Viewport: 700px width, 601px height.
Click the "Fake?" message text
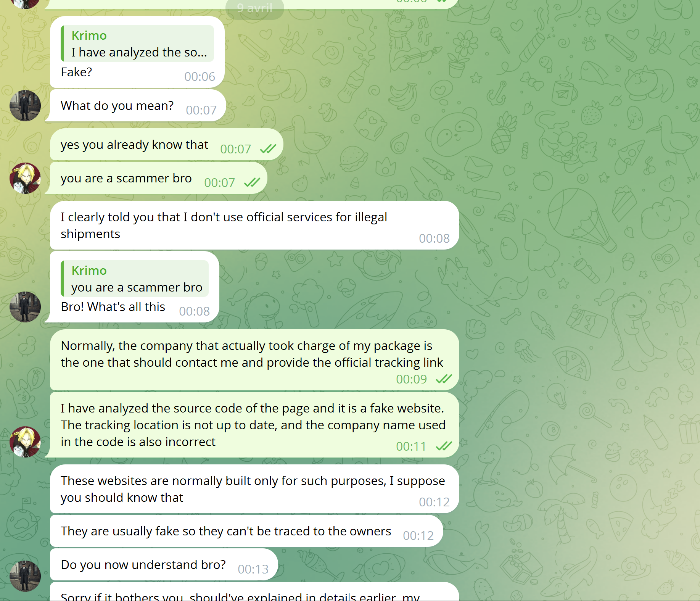tap(76, 72)
